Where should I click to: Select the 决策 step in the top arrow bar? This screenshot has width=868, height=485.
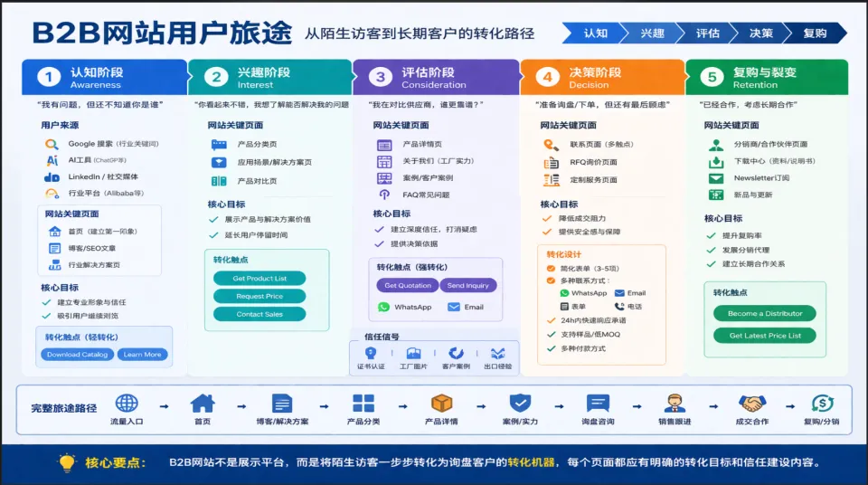pyautogui.click(x=761, y=33)
